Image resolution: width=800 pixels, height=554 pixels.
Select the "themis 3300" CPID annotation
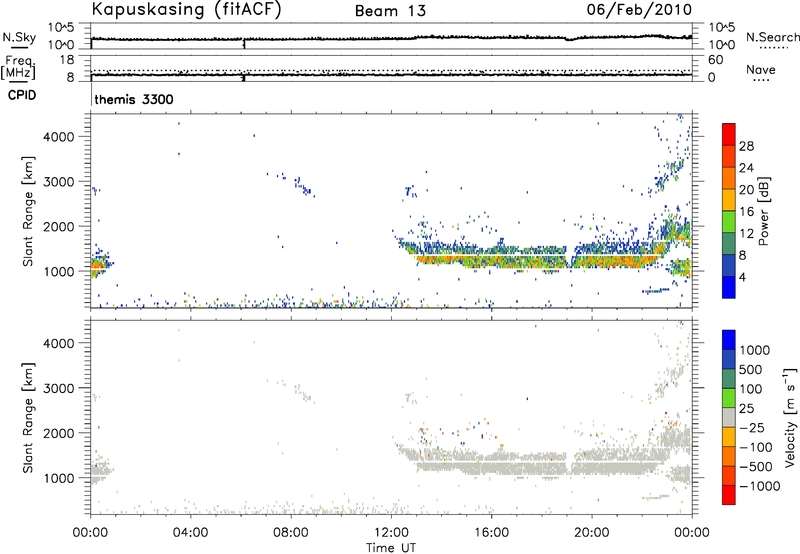point(134,99)
